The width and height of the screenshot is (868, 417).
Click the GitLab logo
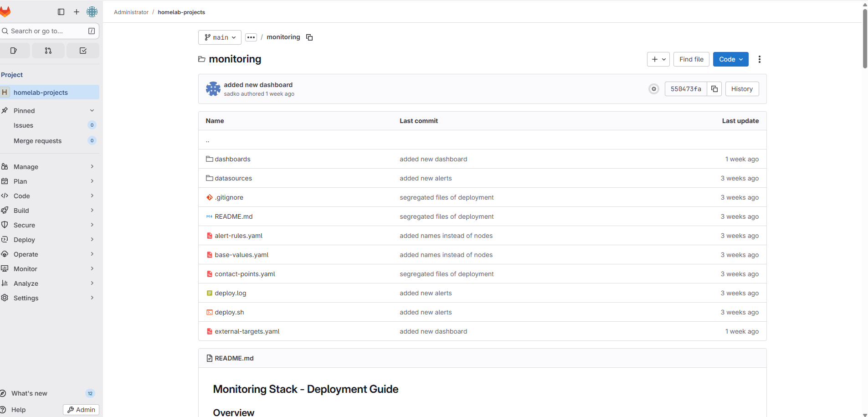(x=6, y=11)
